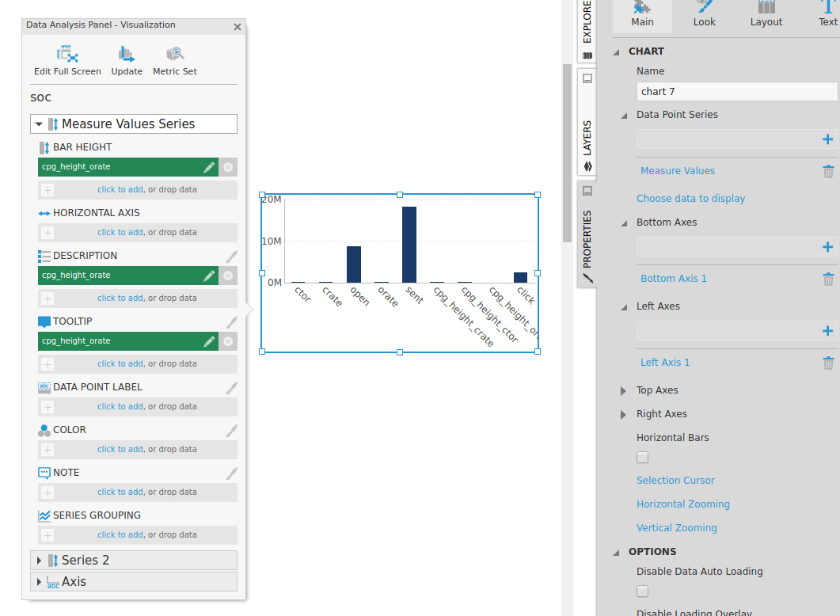The height and width of the screenshot is (616, 840).
Task: Delete Left Axis 1
Action: point(828,363)
